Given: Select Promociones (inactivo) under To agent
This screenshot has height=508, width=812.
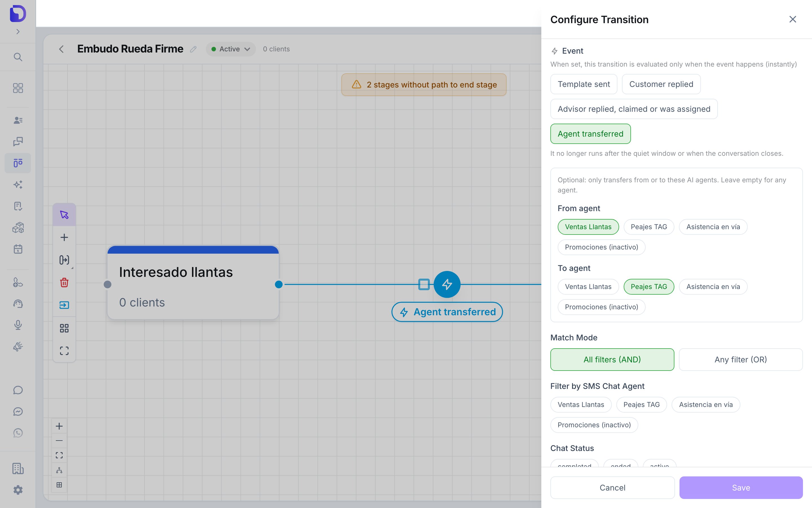Looking at the screenshot, I should point(601,307).
